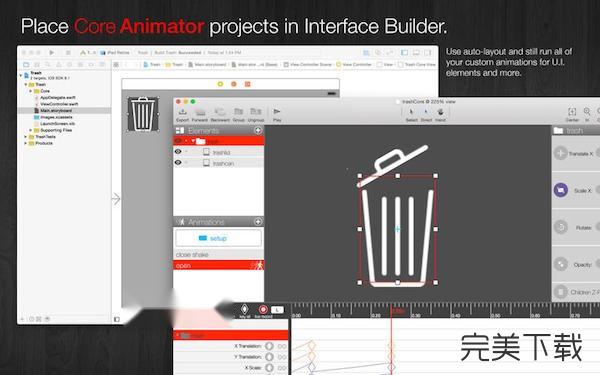Select the open animation
The image size is (600, 375).
point(218,265)
